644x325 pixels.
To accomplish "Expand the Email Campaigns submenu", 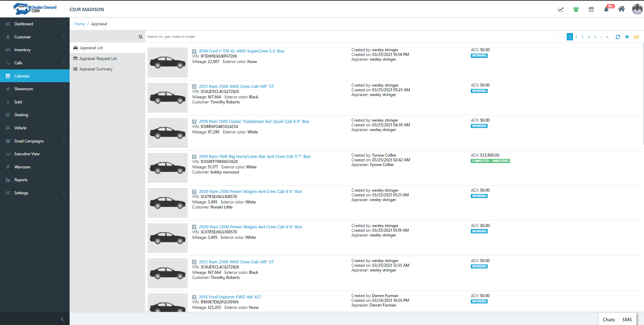I will (35, 141).
